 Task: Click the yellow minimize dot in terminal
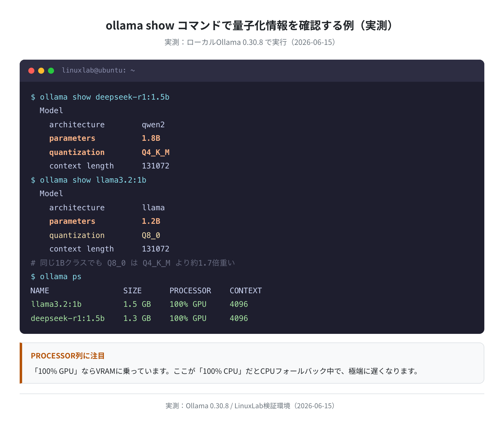tap(41, 71)
